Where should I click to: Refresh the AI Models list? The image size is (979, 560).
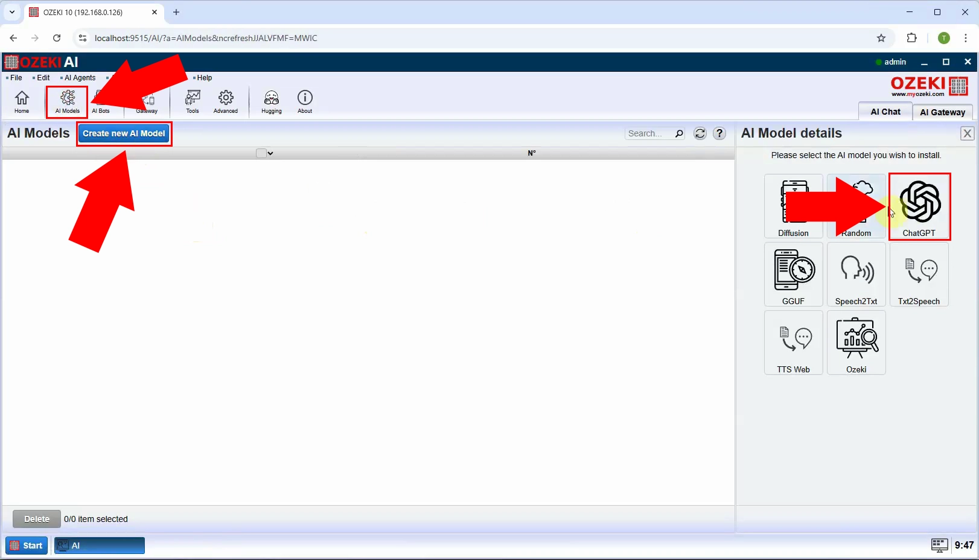pos(700,133)
